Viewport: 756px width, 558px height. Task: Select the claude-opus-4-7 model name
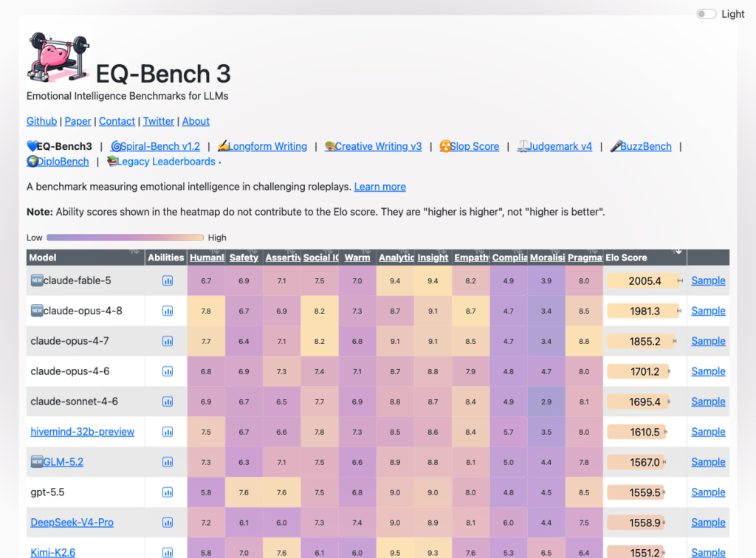pyautogui.click(x=69, y=341)
